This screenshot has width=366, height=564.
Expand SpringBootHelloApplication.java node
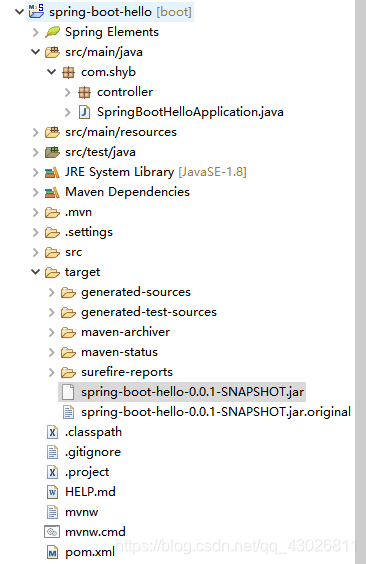click(x=68, y=113)
